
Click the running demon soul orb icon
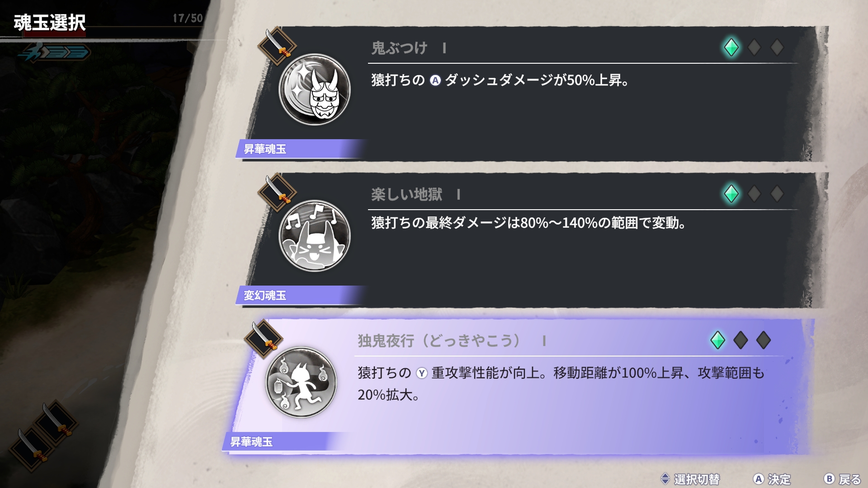pyautogui.click(x=301, y=382)
